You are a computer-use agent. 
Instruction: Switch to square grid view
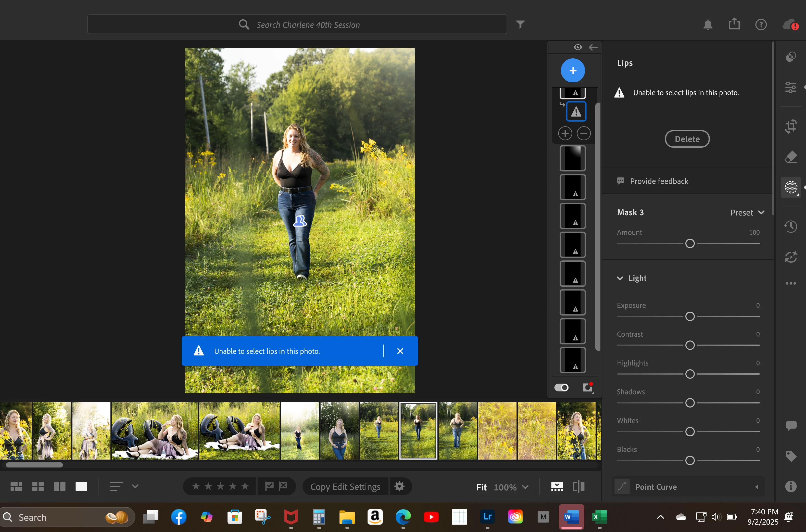[38, 487]
